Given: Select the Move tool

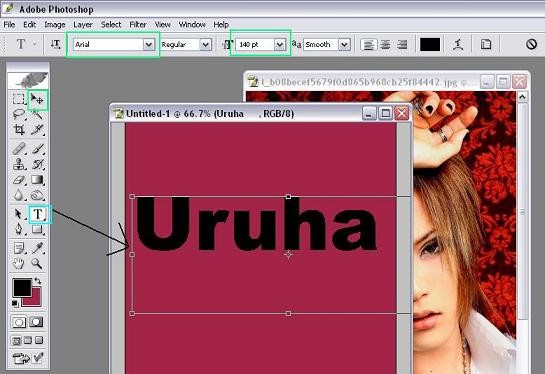Looking at the screenshot, I should (x=37, y=100).
